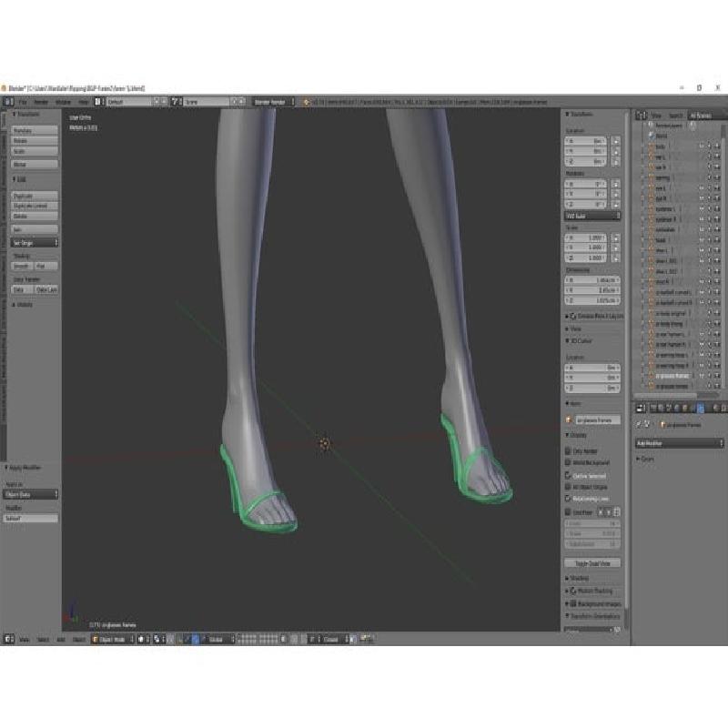Viewport: 728px width, 728px height.
Task: Open the Set Origin dropdown
Action: click(x=35, y=243)
